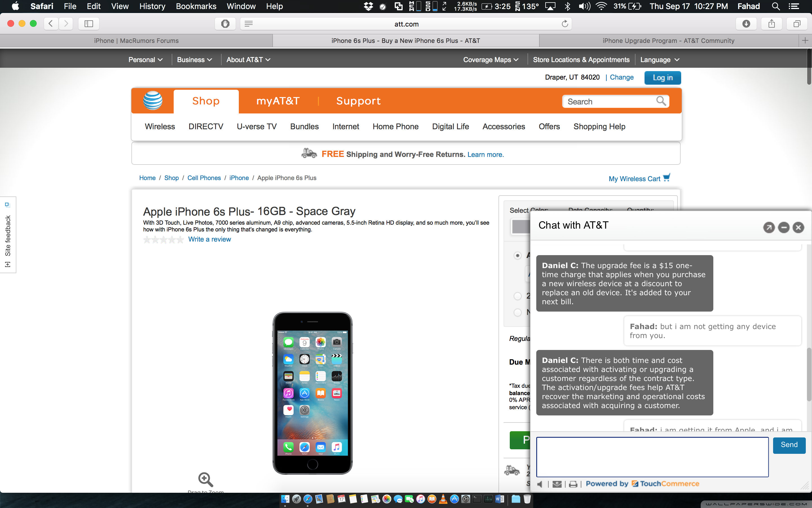Select the radio option starting with N

pos(517,312)
